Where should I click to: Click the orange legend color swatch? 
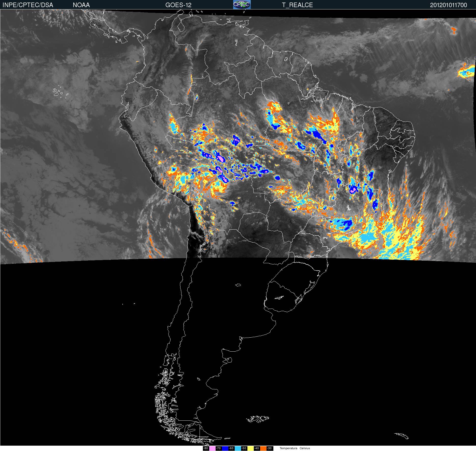coord(263,448)
